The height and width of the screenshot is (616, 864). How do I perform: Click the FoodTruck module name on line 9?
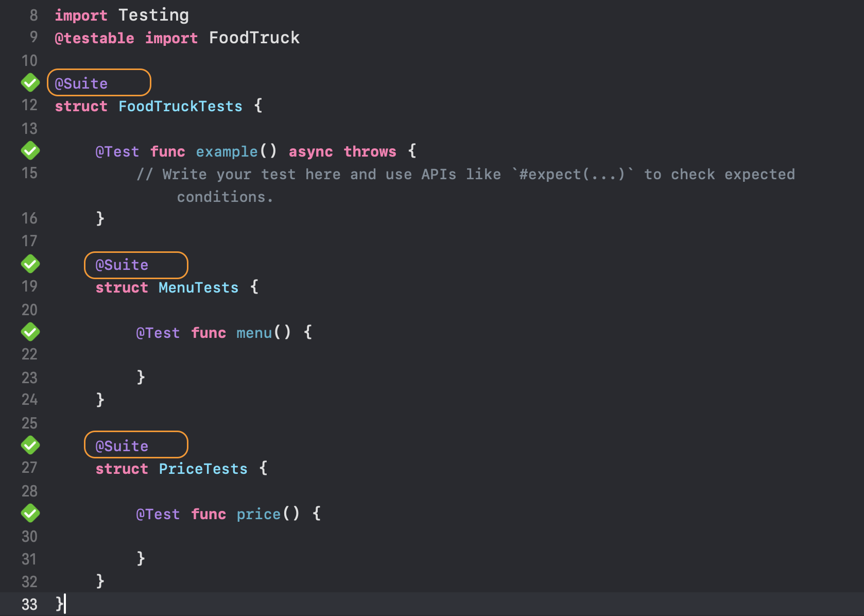(254, 38)
